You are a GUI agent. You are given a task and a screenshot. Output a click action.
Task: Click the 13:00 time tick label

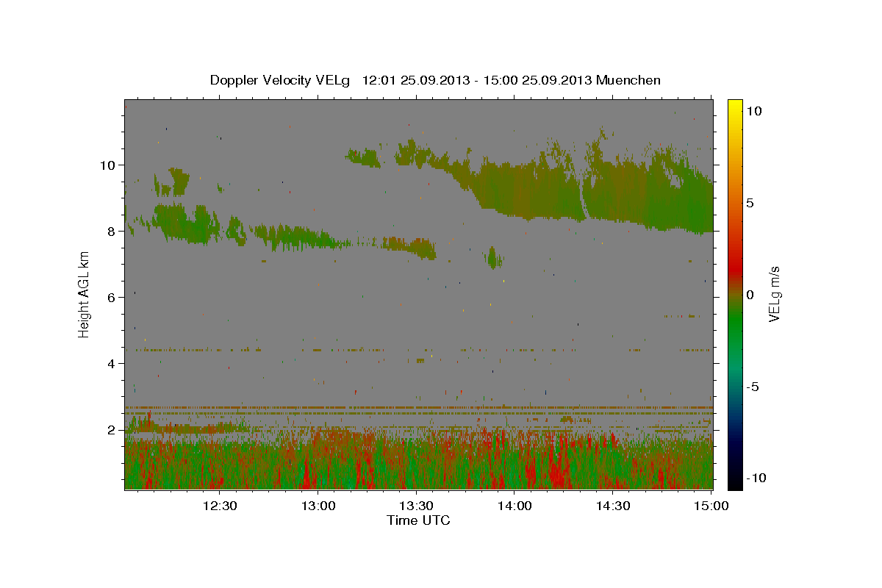click(318, 506)
